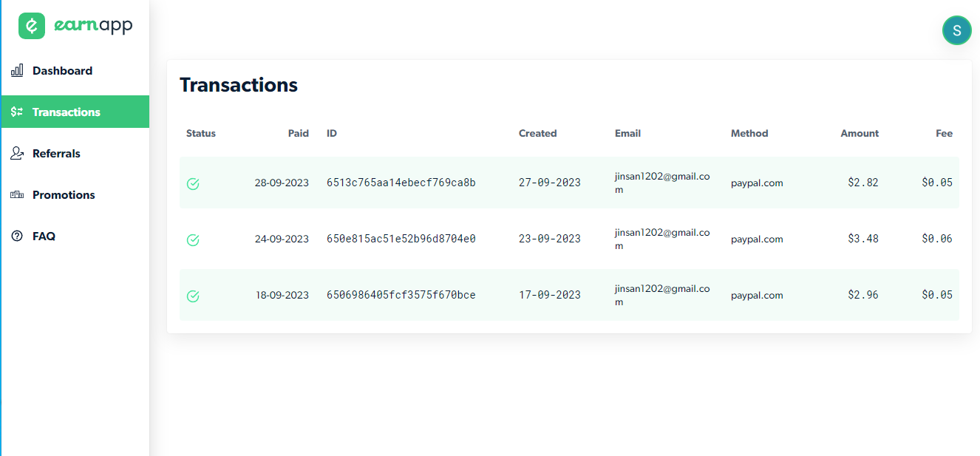Click status checkmark for 24-09-2023 payment
The image size is (980, 456).
[x=193, y=239]
